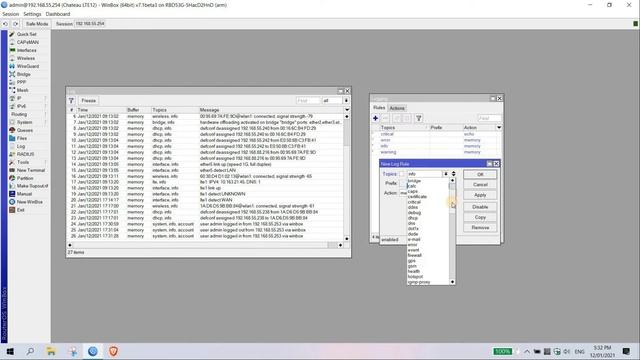This screenshot has width=640, height=360.
Task: Click the Windows Start button
Action: click(x=10, y=351)
